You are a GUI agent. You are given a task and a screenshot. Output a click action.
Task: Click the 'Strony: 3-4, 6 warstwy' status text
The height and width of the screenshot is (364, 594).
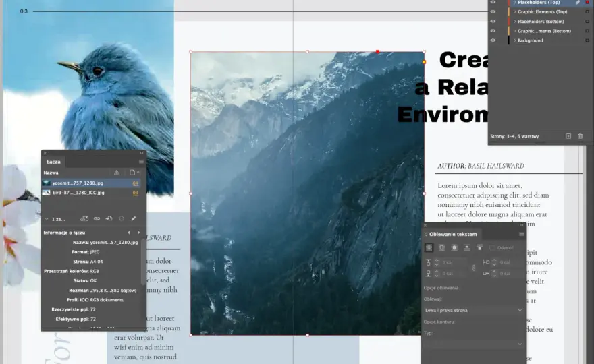[514, 136]
